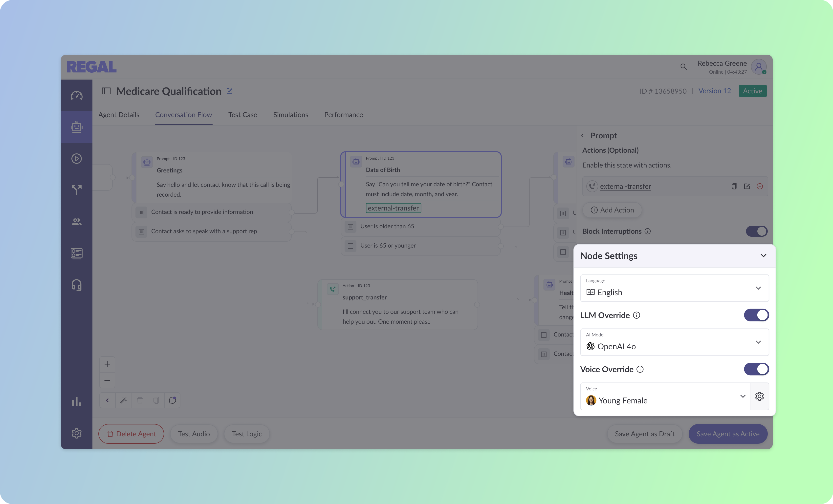Disable the Voice Override switch
Viewport: 833px width, 504px height.
pos(756,369)
